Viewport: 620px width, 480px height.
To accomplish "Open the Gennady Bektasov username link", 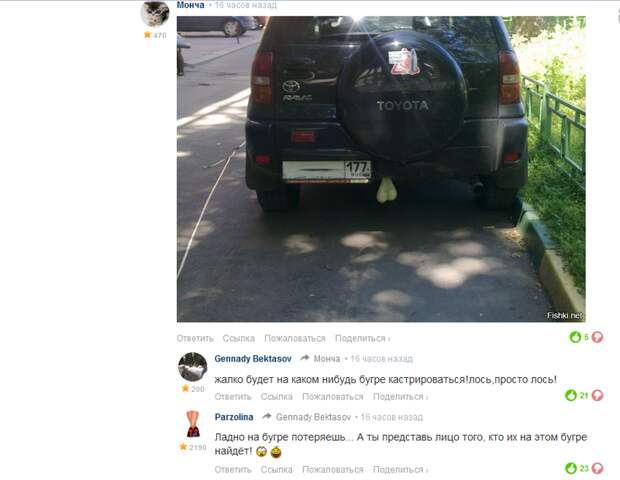I will click(253, 359).
